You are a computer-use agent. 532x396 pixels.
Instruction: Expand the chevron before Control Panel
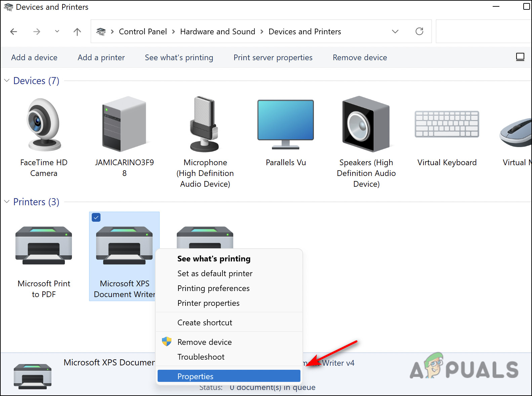pyautogui.click(x=112, y=32)
